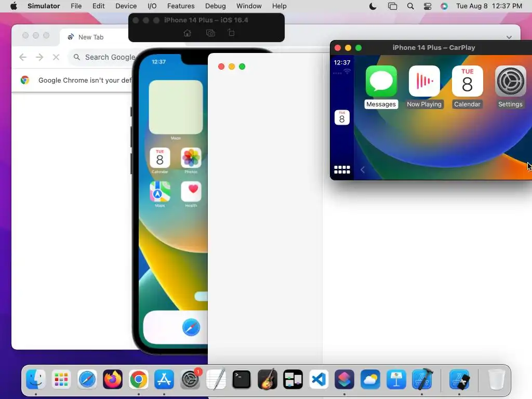
Task: Launch Terminal from the Dock
Action: (x=242, y=379)
